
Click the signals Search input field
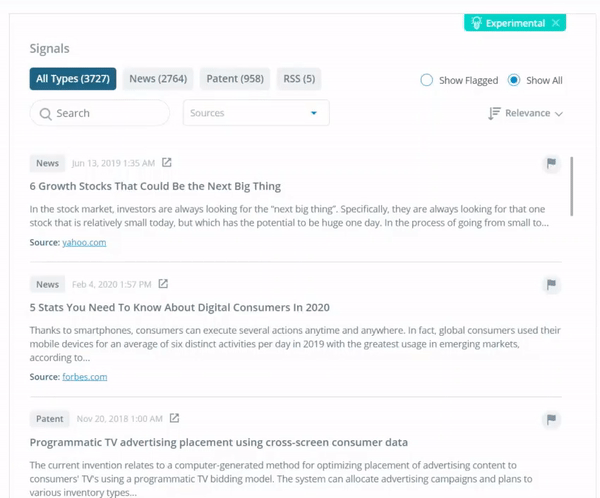[x=100, y=113]
